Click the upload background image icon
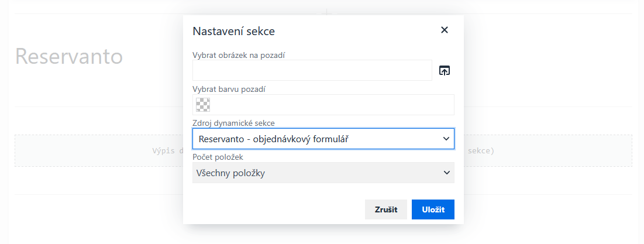Viewport: 644px width, 244px height. [x=445, y=71]
